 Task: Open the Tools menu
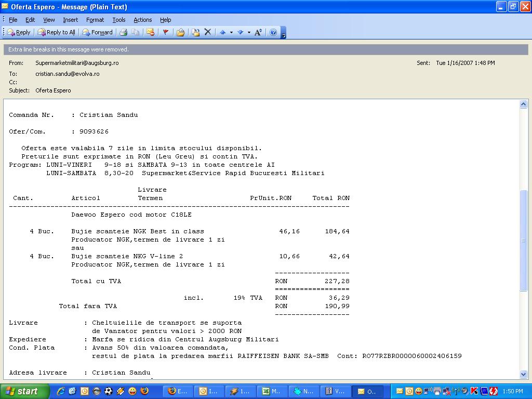pyautogui.click(x=119, y=20)
